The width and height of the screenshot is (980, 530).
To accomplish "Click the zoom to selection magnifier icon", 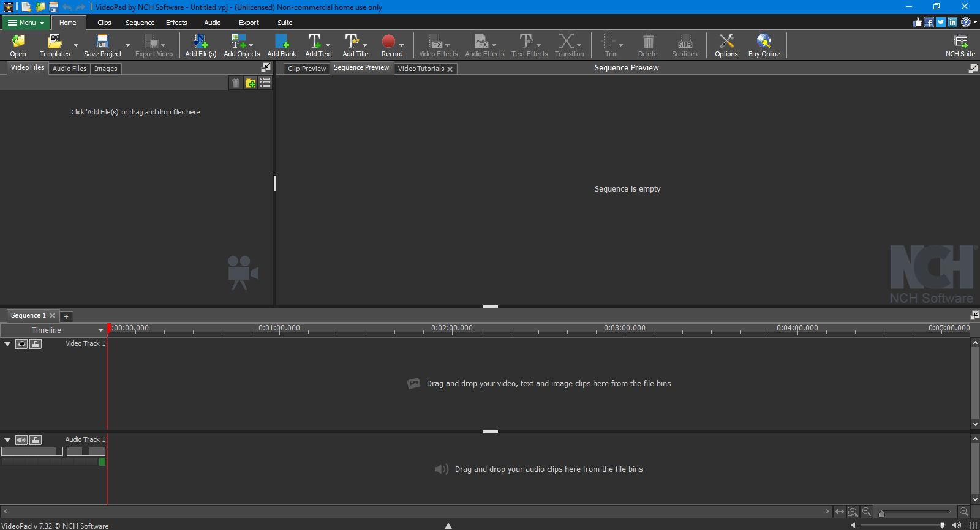I will click(853, 512).
